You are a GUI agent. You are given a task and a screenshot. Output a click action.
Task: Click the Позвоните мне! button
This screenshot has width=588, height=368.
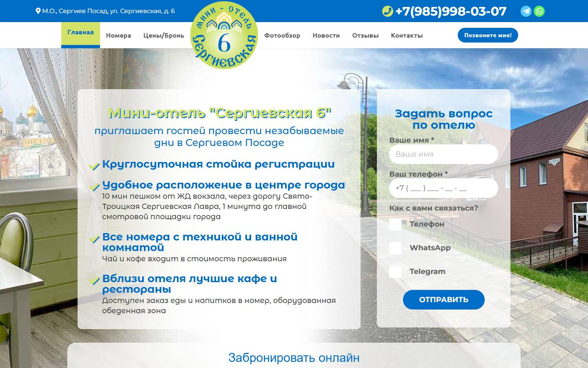click(x=488, y=35)
